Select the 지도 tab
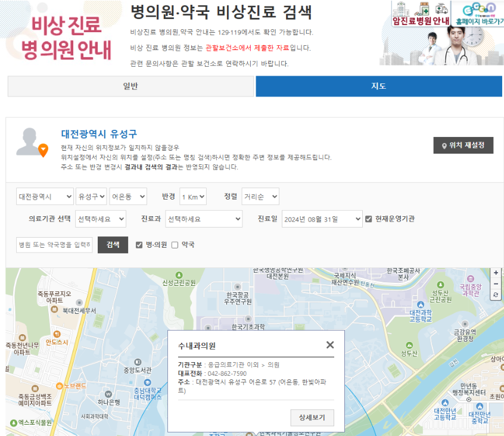The image size is (504, 436). (379, 86)
